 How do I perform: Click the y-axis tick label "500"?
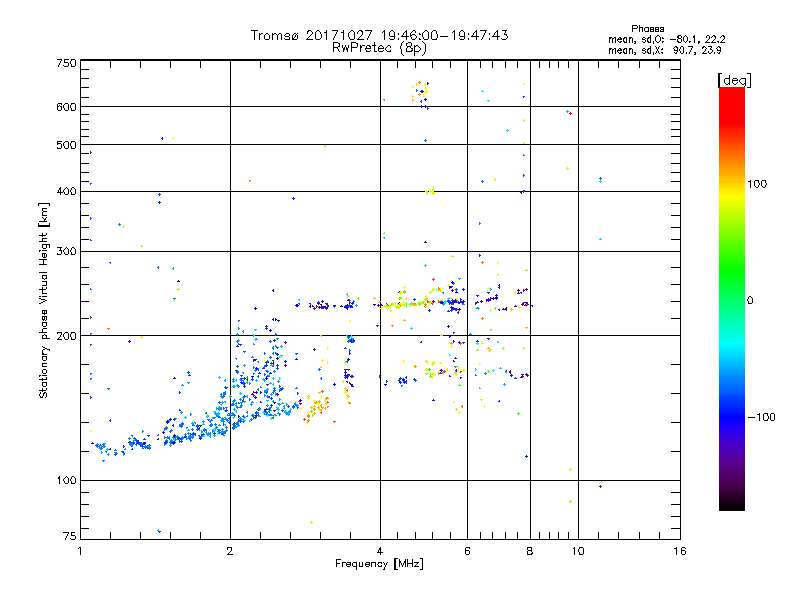[66, 145]
